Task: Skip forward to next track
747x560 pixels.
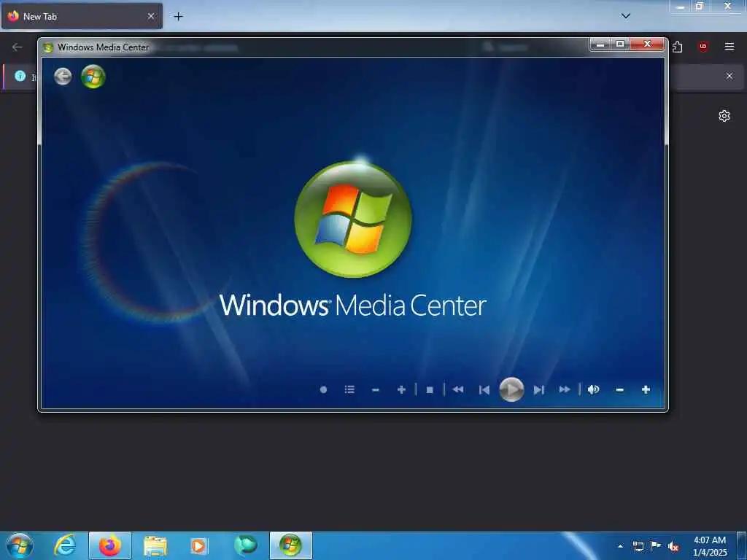Action: coord(539,390)
